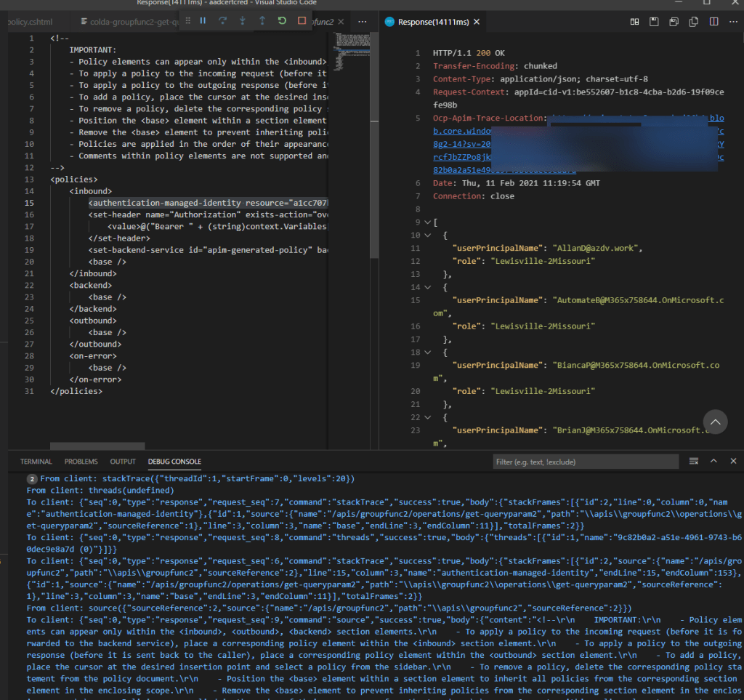Split the editor to the right

click(x=713, y=22)
